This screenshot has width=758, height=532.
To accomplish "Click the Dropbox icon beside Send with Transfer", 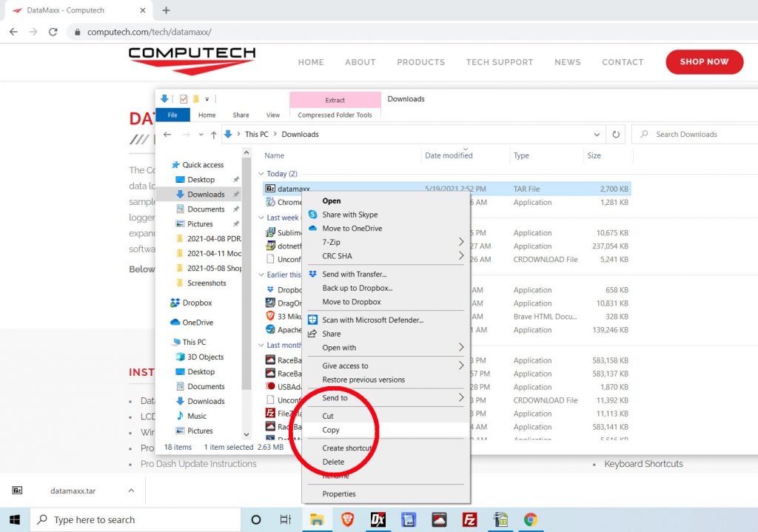I will click(313, 274).
